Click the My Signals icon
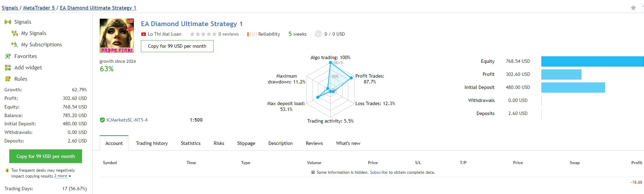The height and width of the screenshot is (194, 644). (x=15, y=33)
